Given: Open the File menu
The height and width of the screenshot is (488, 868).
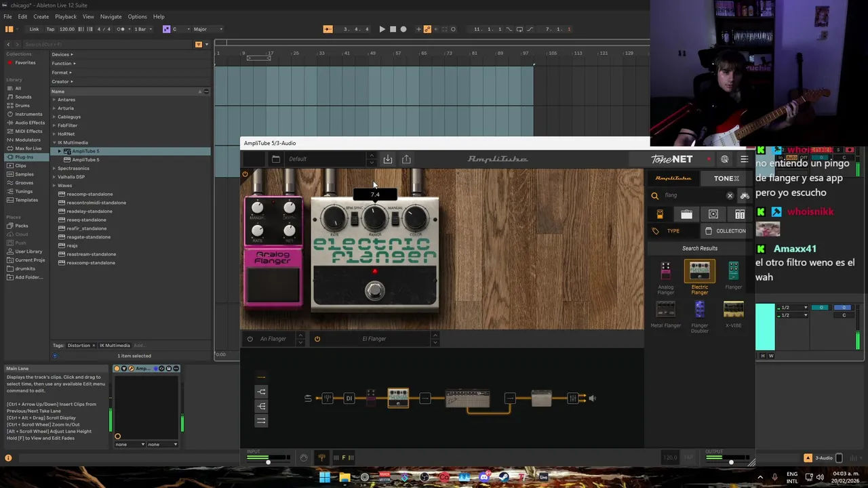Looking at the screenshot, I should (7, 16).
